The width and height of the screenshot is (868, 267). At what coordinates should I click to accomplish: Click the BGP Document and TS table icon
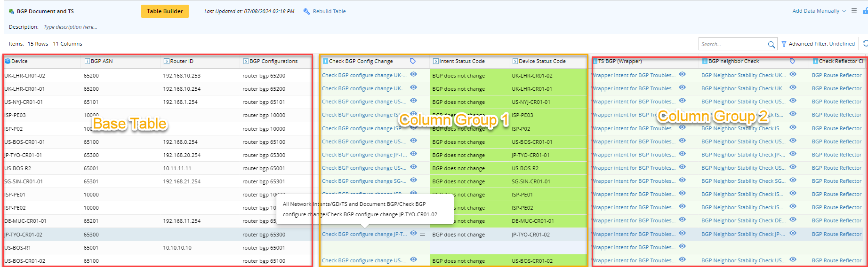click(11, 11)
